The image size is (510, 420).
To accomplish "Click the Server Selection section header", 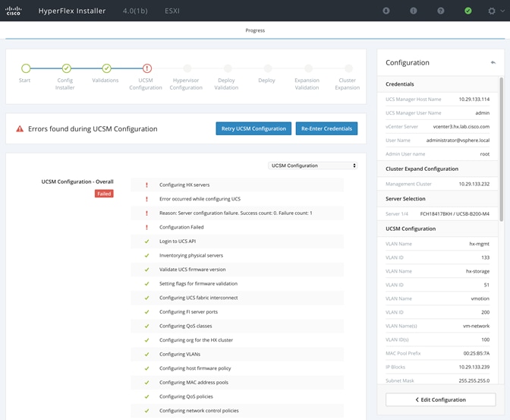I will click(438, 198).
